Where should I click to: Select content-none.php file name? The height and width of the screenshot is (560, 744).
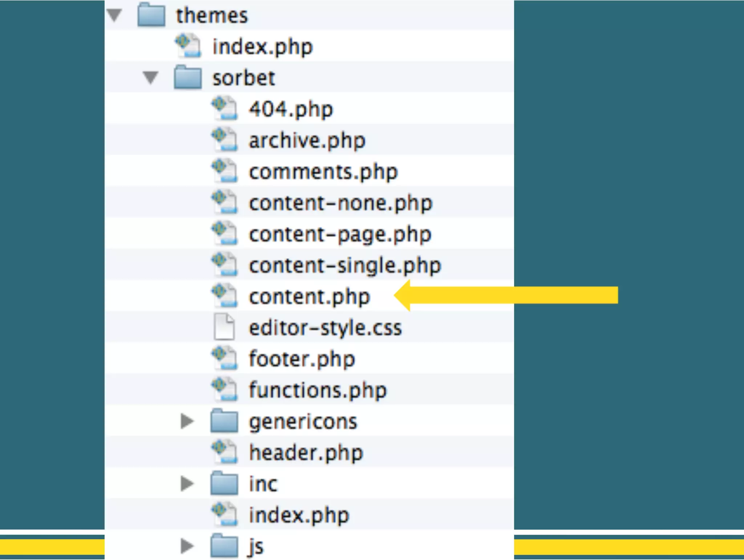(x=340, y=203)
